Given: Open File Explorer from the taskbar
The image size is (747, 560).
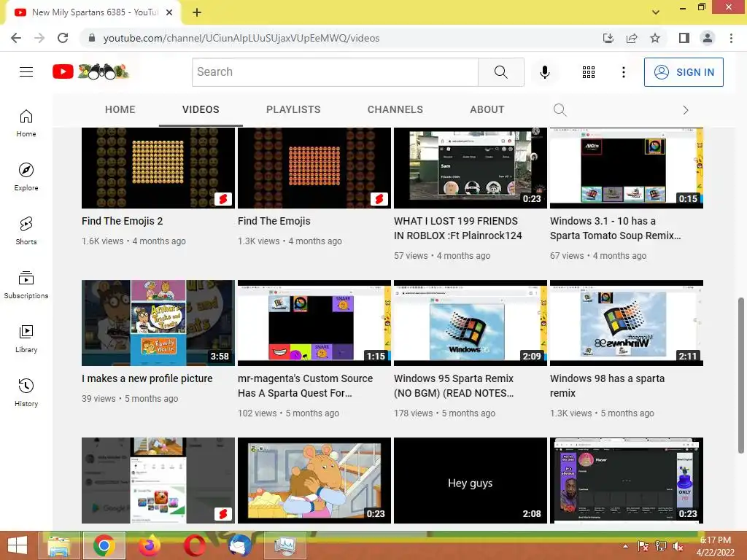Looking at the screenshot, I should (x=59, y=545).
